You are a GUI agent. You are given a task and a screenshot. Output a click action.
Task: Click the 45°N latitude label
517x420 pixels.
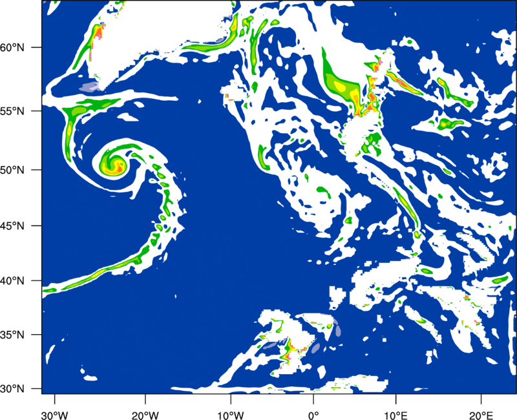12,226
